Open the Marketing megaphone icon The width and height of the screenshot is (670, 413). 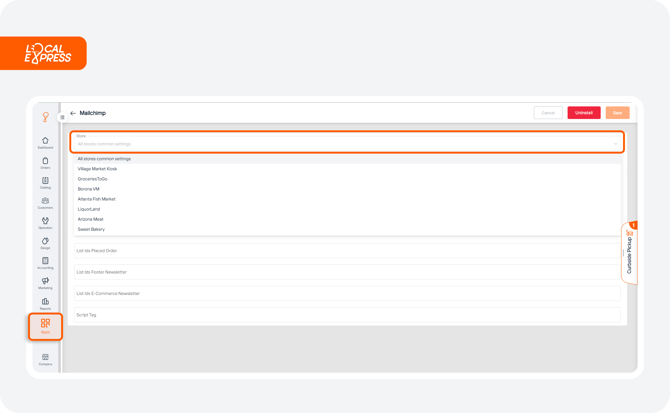(45, 283)
